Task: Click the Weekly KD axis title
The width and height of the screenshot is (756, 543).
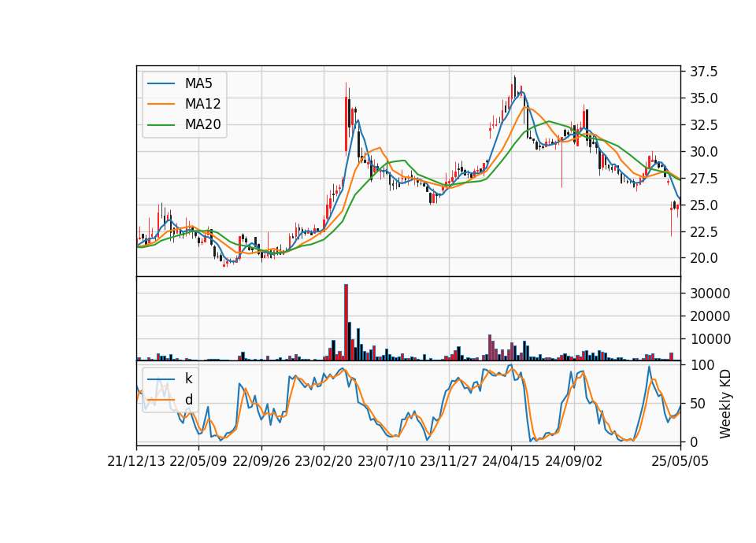Action: coord(724,404)
